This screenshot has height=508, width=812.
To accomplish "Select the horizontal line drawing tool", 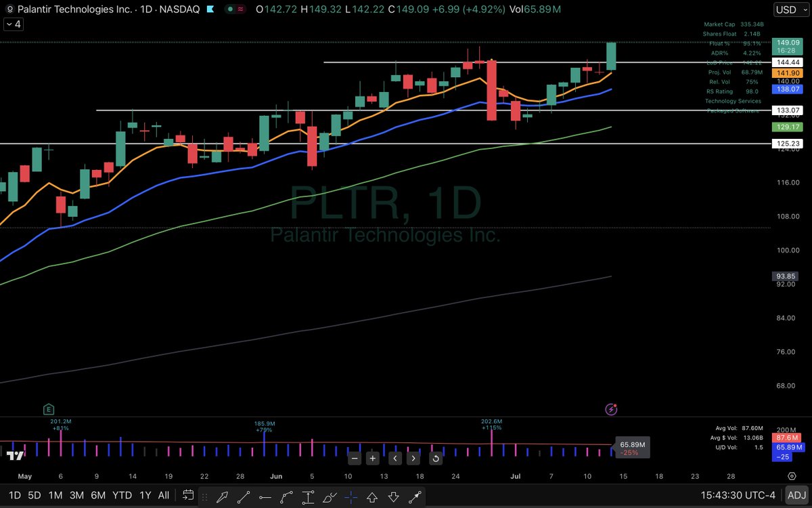I will point(265,496).
